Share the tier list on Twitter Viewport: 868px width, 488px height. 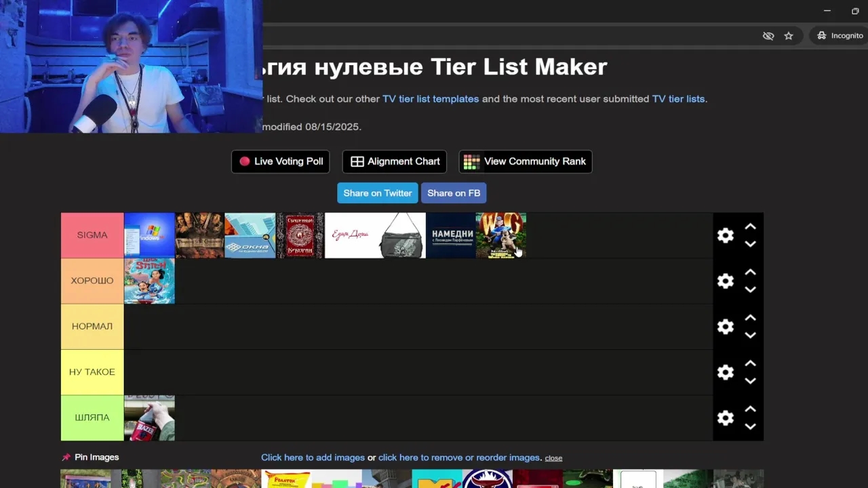pos(378,193)
